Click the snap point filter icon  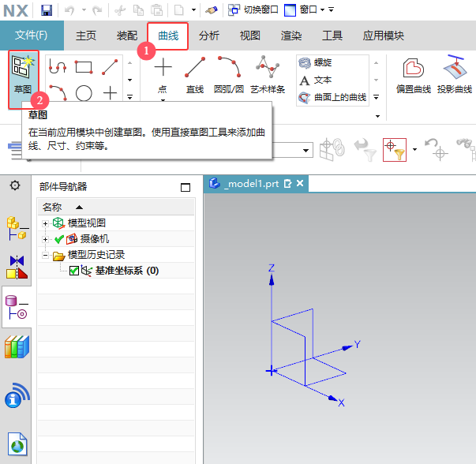[x=395, y=150]
